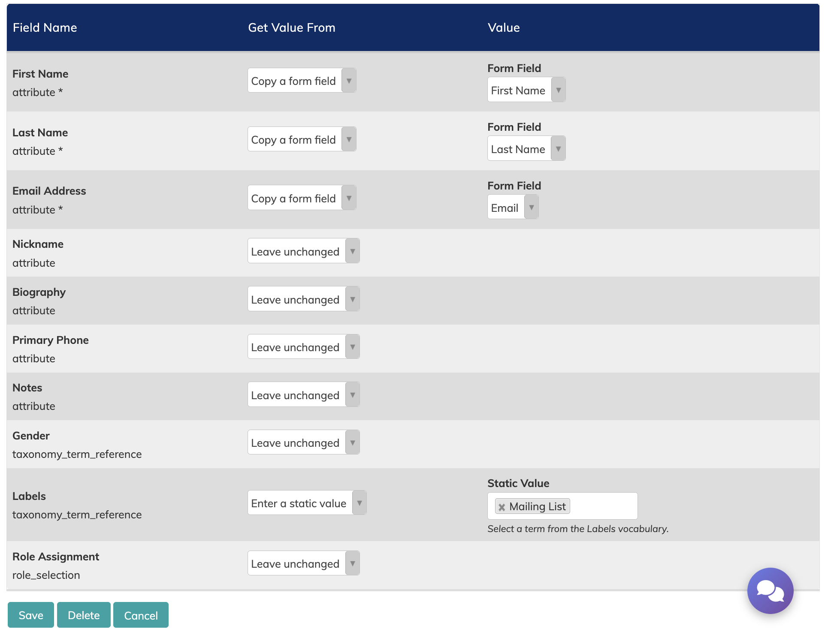Click the 'Get Value From' column header
This screenshot has height=644, width=828.
[x=292, y=28]
